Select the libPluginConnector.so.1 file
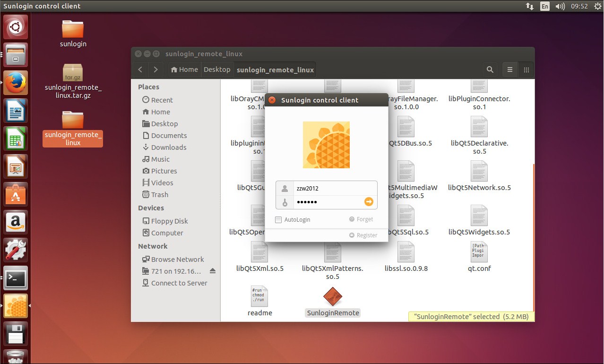The width and height of the screenshot is (604, 364). (x=479, y=95)
